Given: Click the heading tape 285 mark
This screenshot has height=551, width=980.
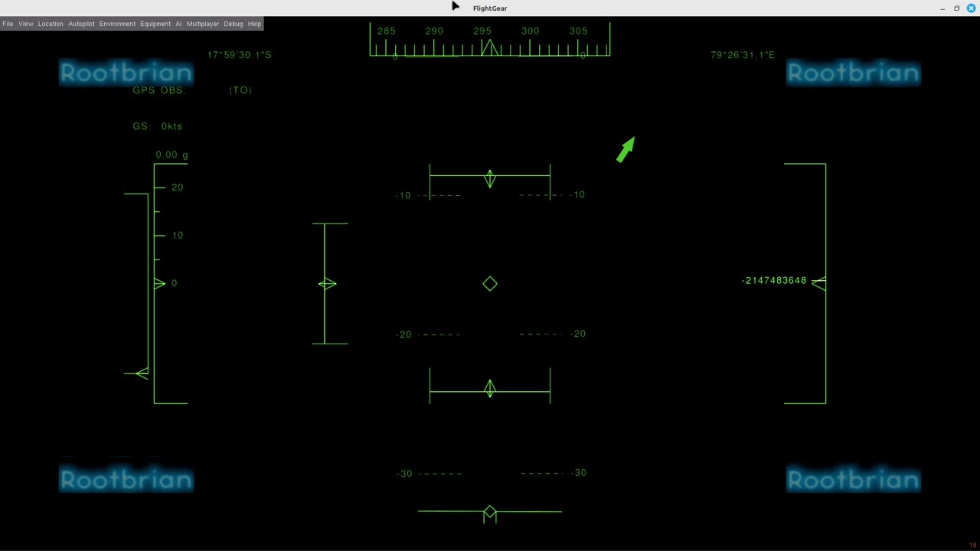Looking at the screenshot, I should tap(387, 31).
